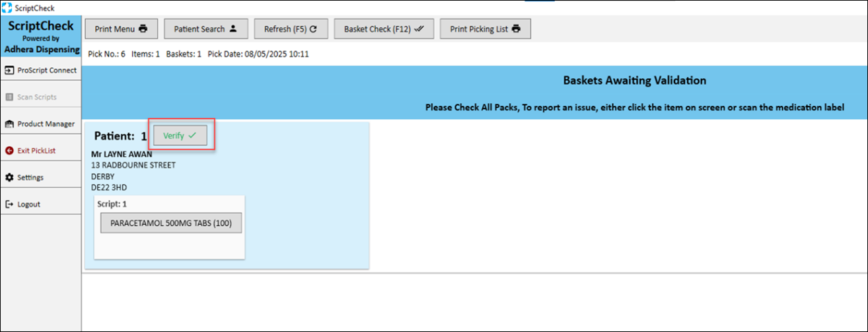Click postcode DE22 3HD

109,188
